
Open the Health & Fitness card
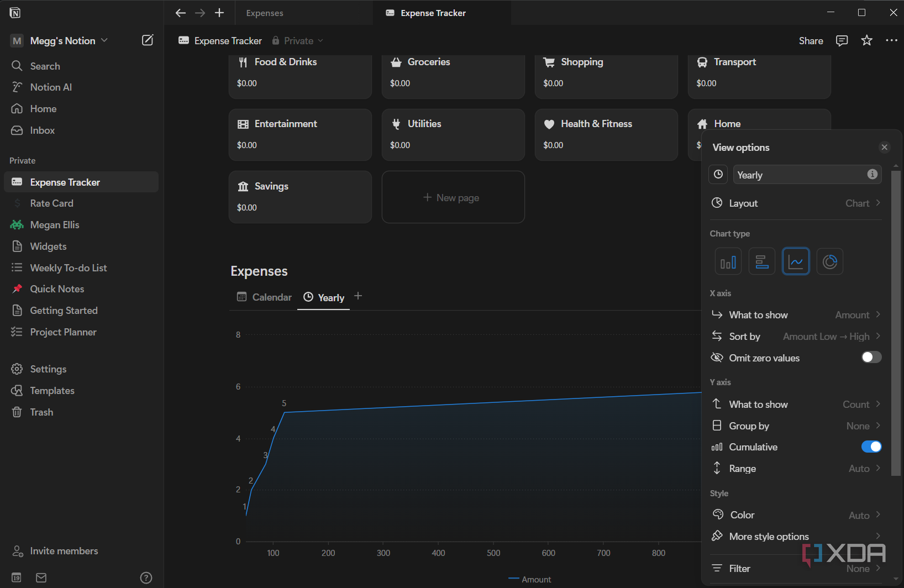606,135
